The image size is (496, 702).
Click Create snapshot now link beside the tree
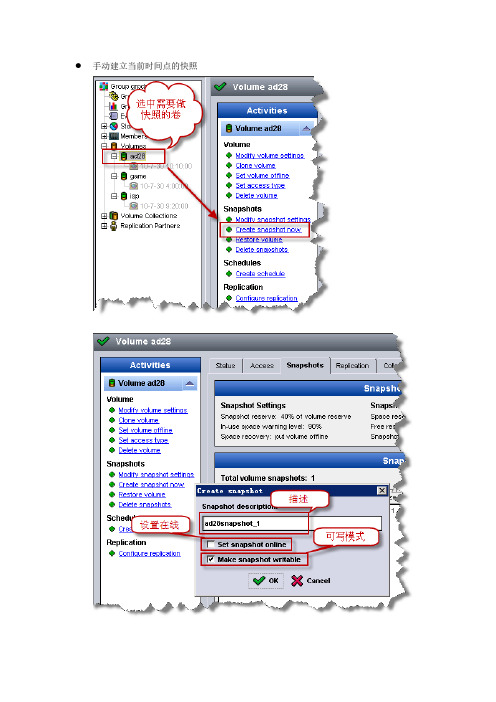(268, 230)
